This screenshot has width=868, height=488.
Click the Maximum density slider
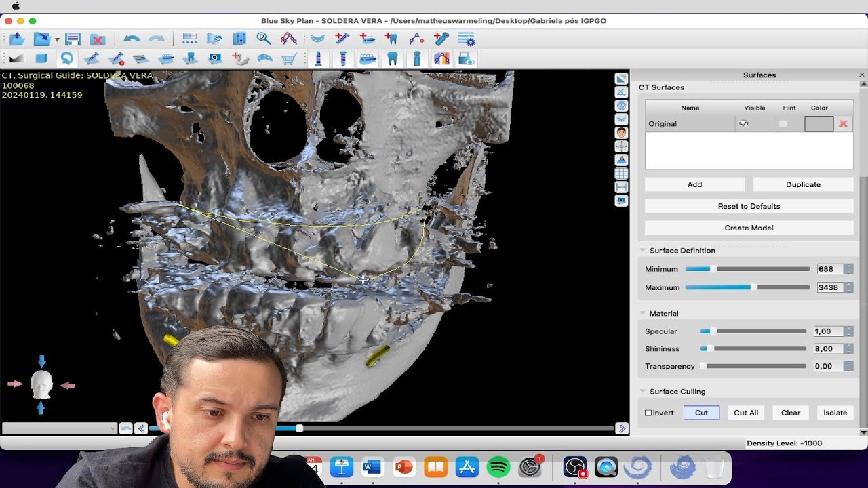click(x=747, y=287)
